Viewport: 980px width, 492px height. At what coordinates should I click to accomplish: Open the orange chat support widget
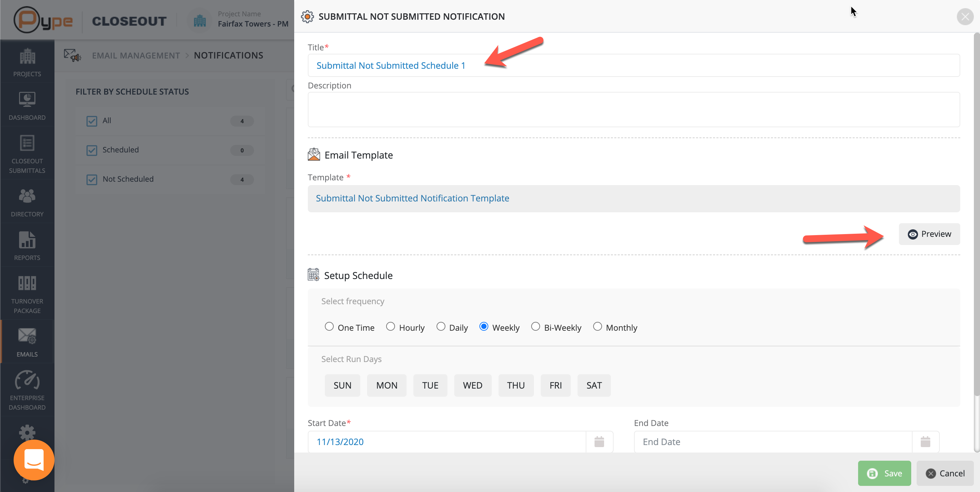tap(34, 459)
